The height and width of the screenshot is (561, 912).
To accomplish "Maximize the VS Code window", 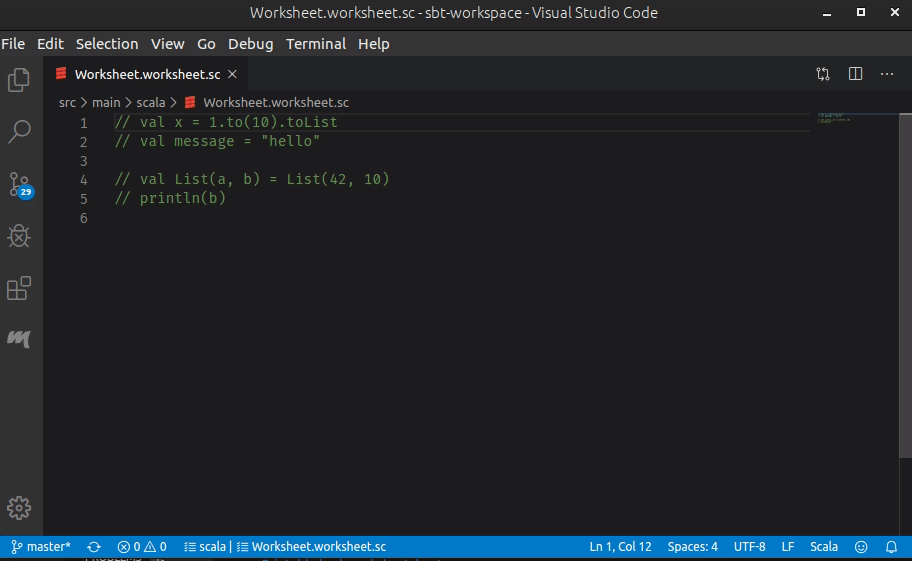I will tap(861, 12).
